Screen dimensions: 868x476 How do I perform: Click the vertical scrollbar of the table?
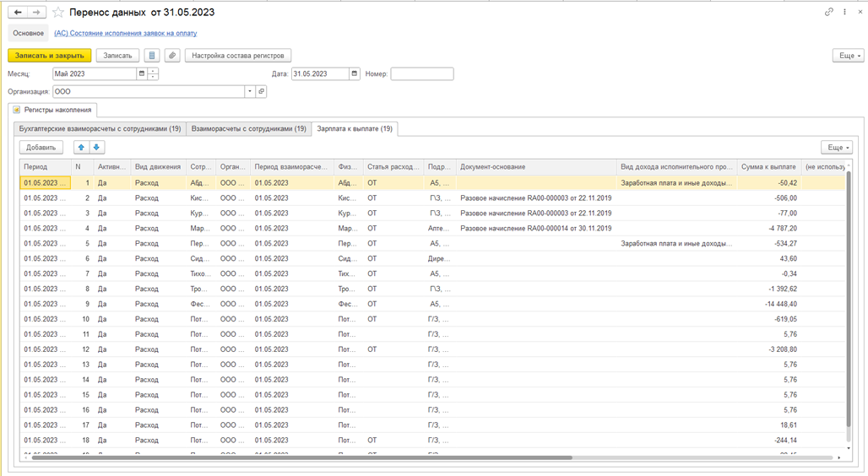849,299
